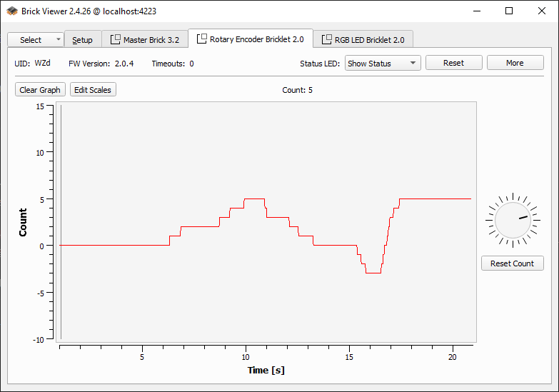559x392 pixels.
Task: Switch to the Setup tab
Action: (x=83, y=40)
